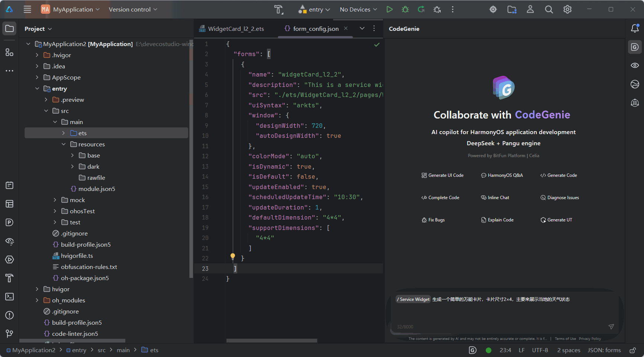Expand the oh_modules folder
The height and width of the screenshot is (357, 644).
tap(37, 300)
